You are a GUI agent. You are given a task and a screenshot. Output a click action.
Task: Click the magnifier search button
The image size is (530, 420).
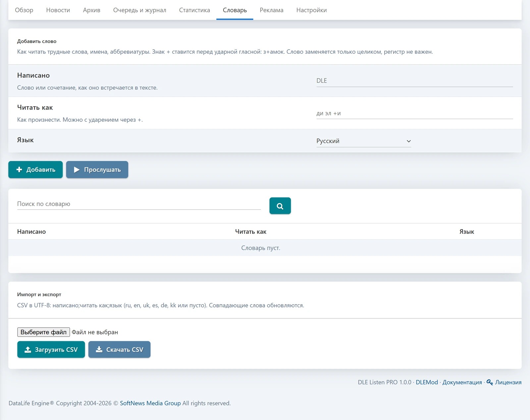pyautogui.click(x=280, y=206)
